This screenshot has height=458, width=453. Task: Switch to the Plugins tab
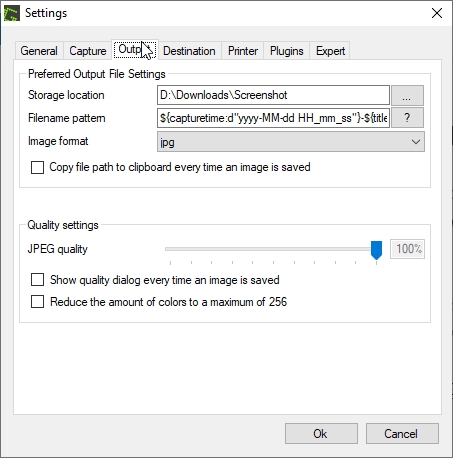tap(287, 51)
